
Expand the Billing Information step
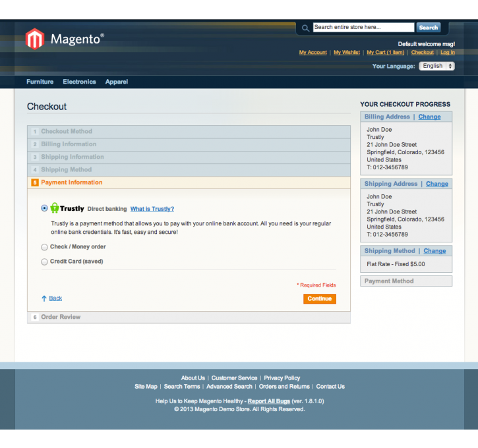[189, 144]
